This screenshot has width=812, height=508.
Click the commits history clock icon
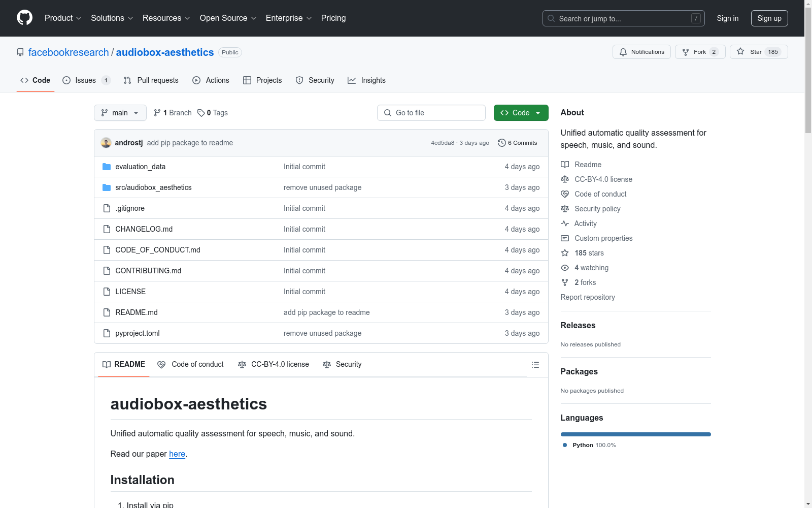click(502, 143)
